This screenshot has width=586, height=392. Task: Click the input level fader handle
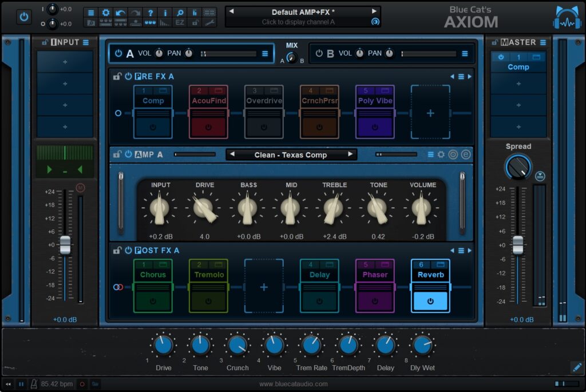click(65, 245)
